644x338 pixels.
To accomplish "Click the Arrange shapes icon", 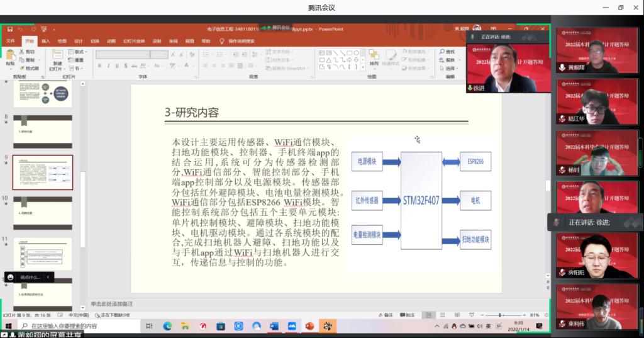I will 374,57.
